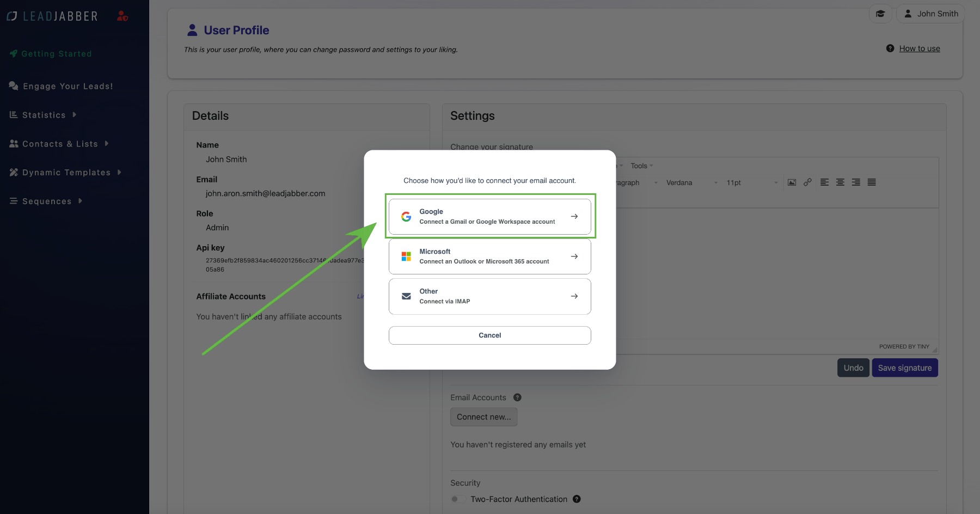Expand the Sequences submenu

click(46, 201)
